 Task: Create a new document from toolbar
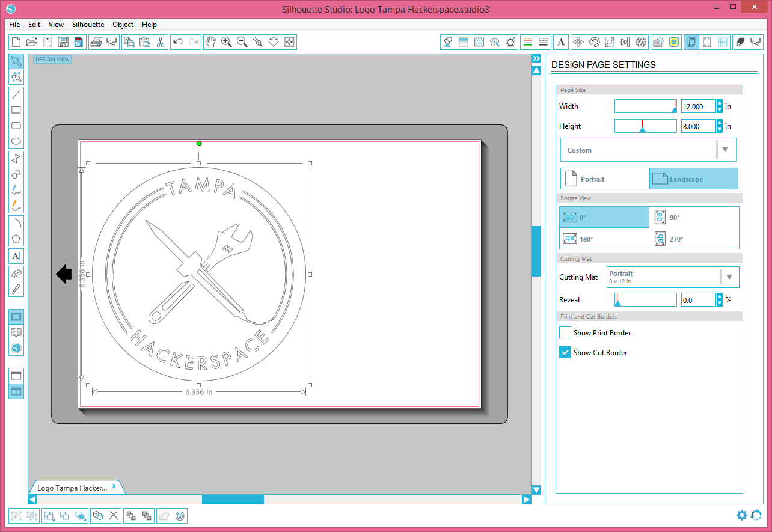(16, 42)
